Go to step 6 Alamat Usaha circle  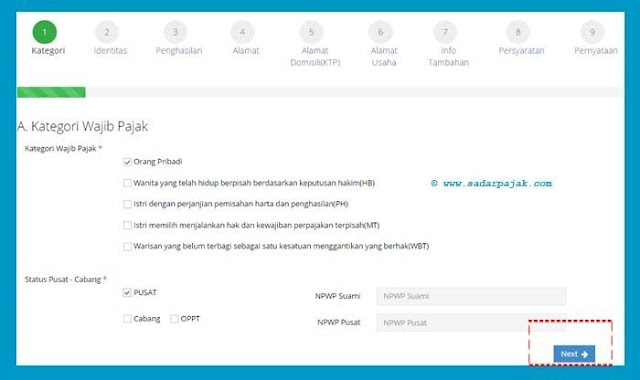[x=380, y=32]
